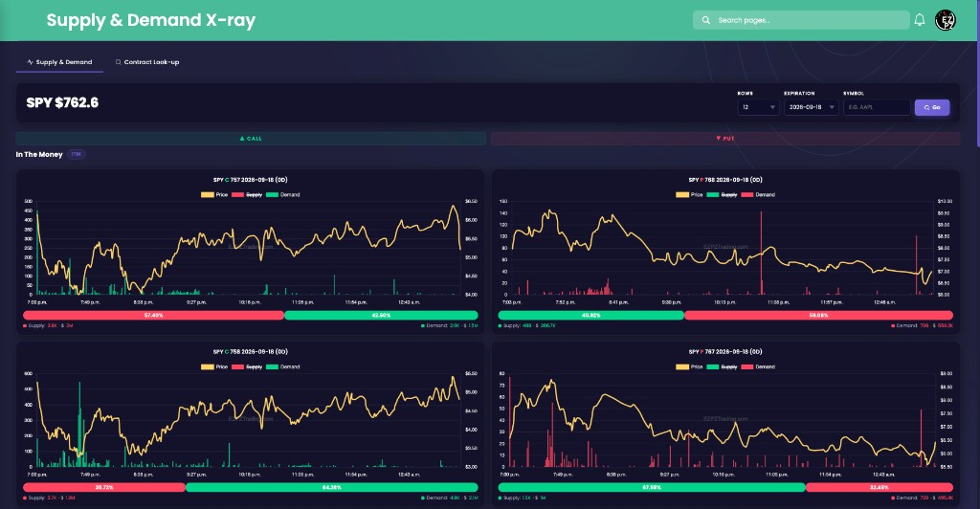Screen dimensions: 980x509
Task: Toggle Supply legend on SPY C 757 chart
Action: click(x=247, y=195)
